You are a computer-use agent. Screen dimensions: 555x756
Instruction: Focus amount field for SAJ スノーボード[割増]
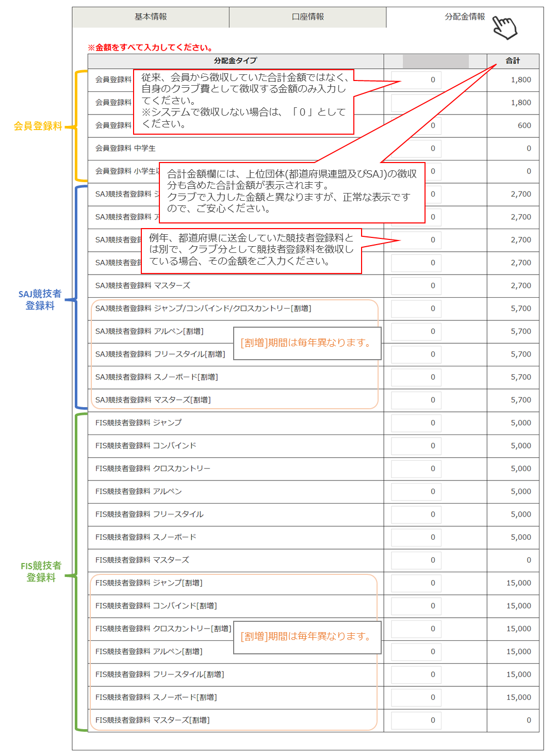(x=416, y=377)
